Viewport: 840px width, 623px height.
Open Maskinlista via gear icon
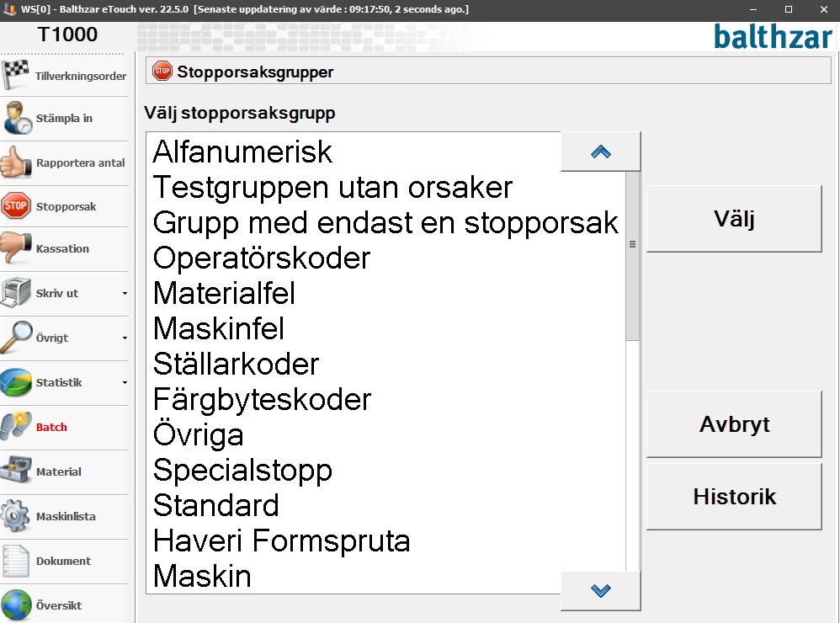click(x=16, y=516)
